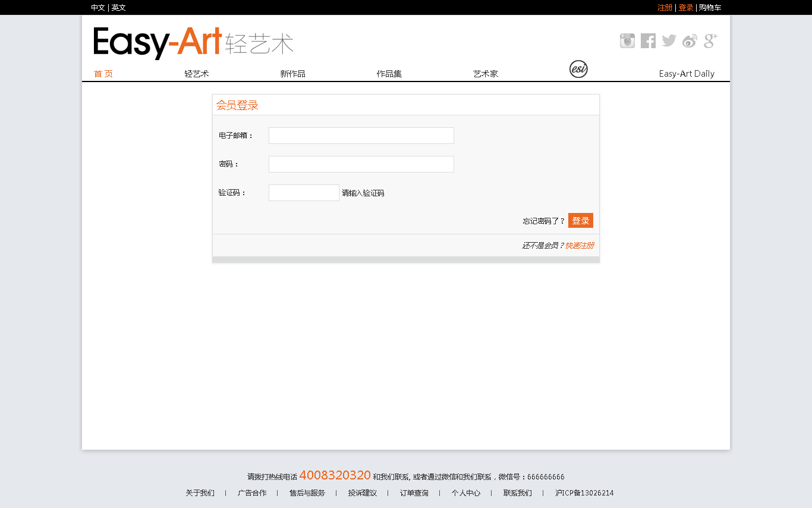Open the Google Plus icon
Screen dimensions: 812x508
tap(710, 41)
